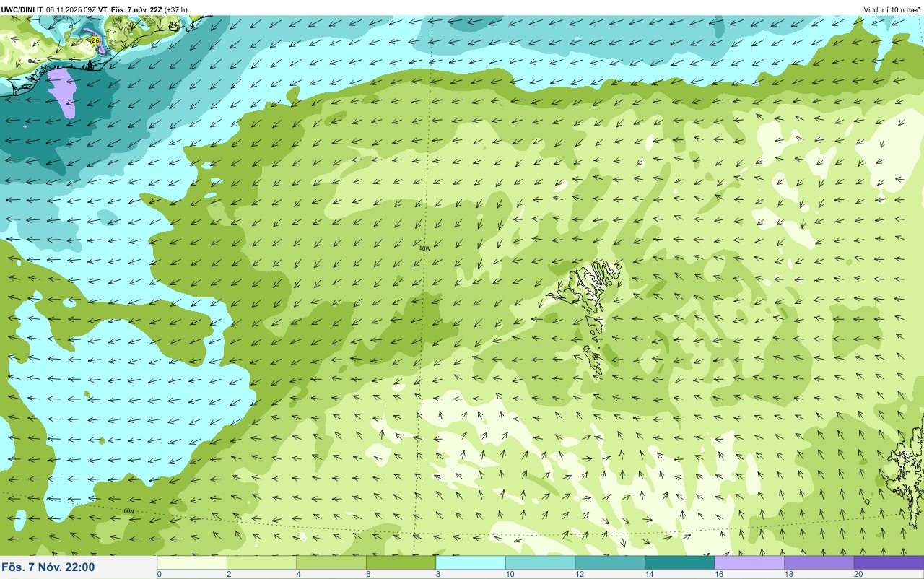
Task: Click the 10–12 m/s legend color swatch
Action: click(540, 562)
